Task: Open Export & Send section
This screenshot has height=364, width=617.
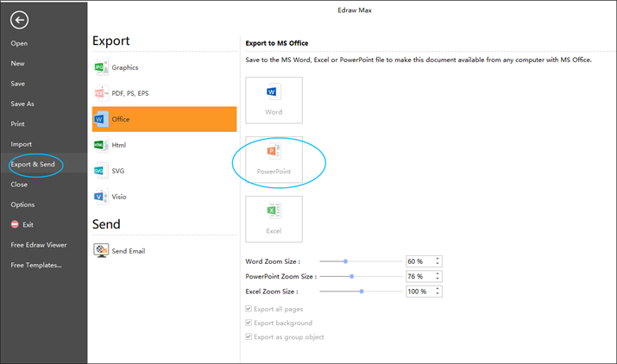Action: click(x=33, y=164)
